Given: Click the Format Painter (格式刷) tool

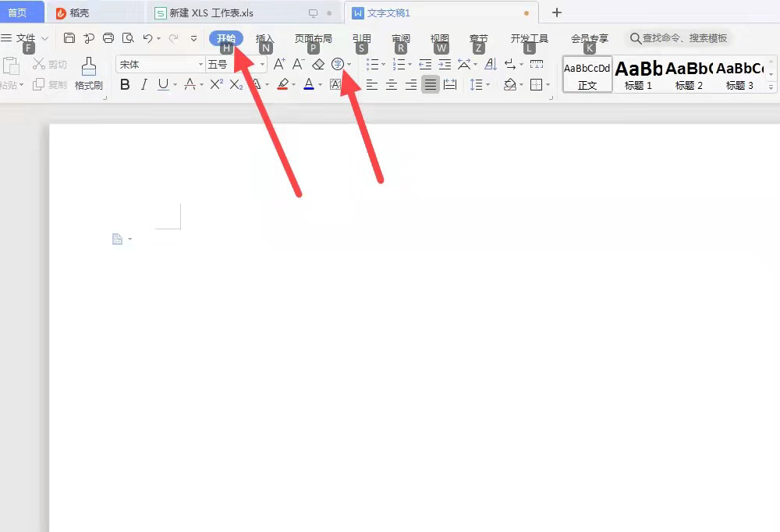Looking at the screenshot, I should point(89,74).
